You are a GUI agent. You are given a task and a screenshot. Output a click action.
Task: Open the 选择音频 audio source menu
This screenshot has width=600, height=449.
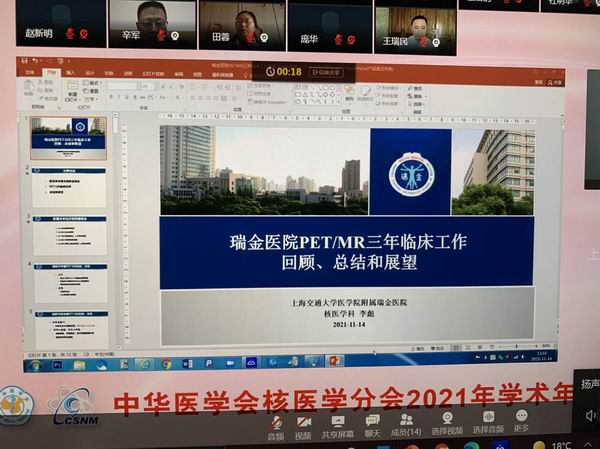pyautogui.click(x=488, y=423)
